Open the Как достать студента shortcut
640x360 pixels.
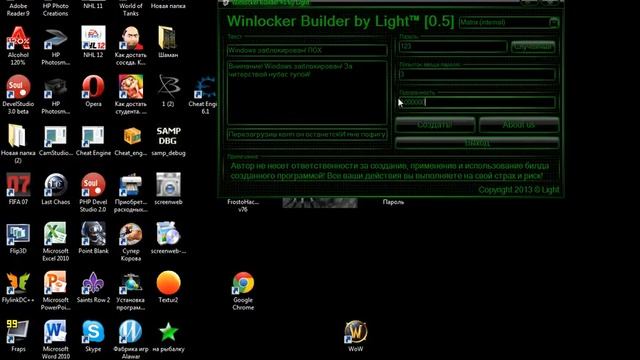pyautogui.click(x=131, y=87)
